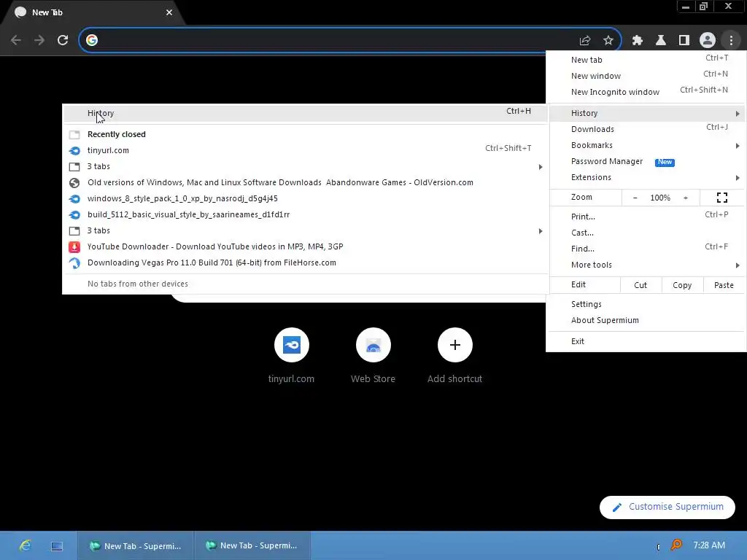Open About Supermium
This screenshot has height=560, width=747.
point(648,320)
